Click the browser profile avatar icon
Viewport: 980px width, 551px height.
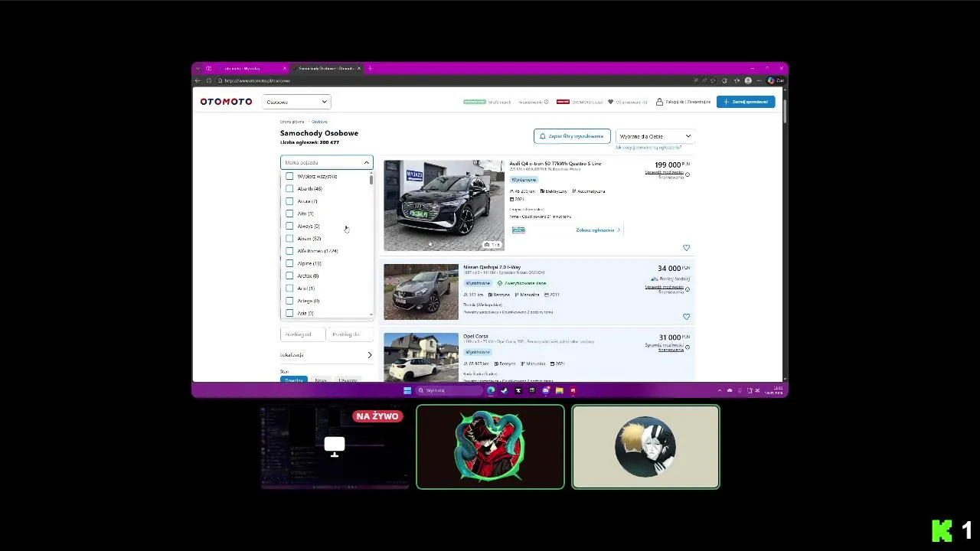(748, 80)
